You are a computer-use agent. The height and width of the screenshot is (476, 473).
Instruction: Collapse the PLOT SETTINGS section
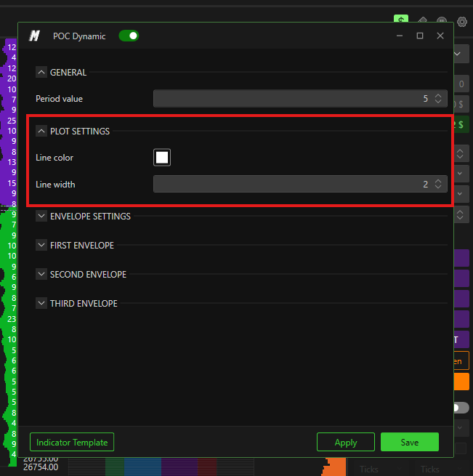pyautogui.click(x=41, y=131)
